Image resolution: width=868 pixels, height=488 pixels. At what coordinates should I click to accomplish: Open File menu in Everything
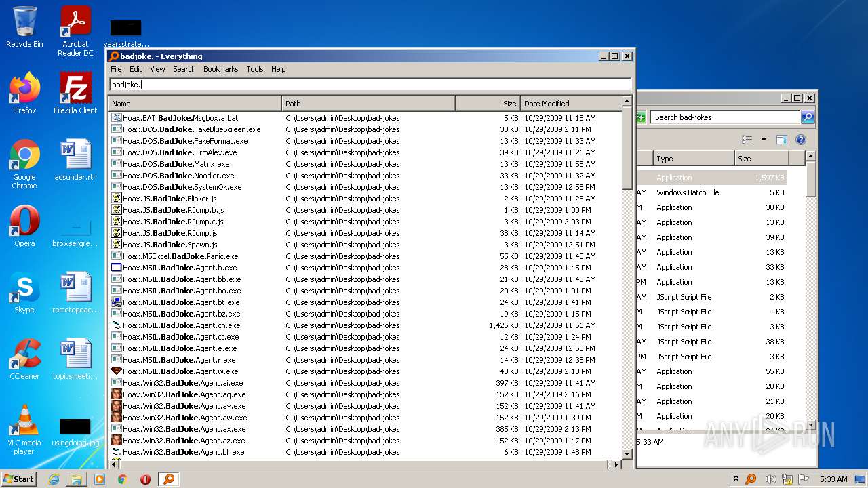[116, 69]
